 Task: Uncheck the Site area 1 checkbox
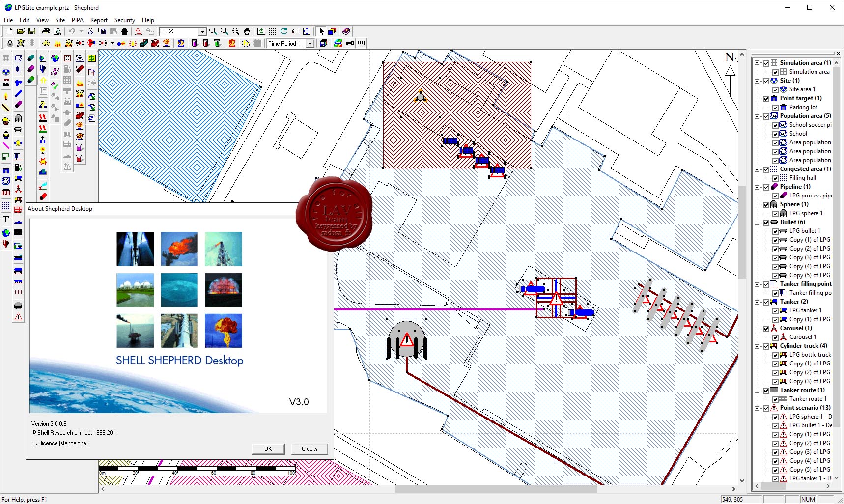(x=775, y=89)
